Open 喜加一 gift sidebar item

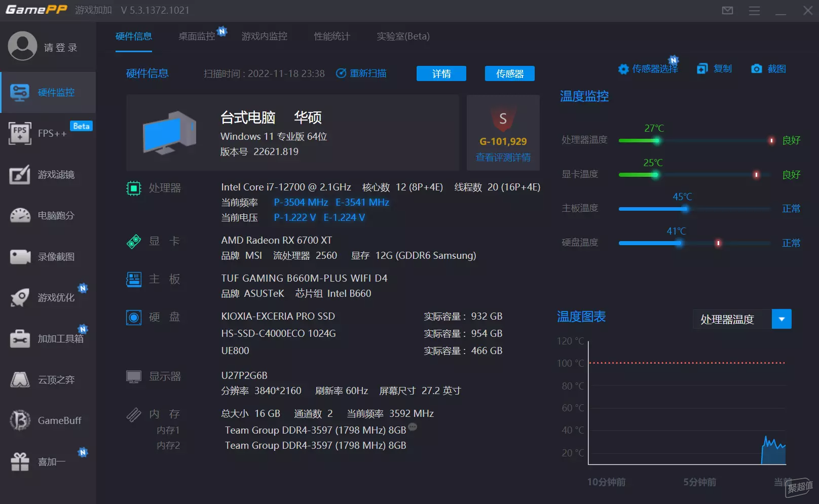pos(48,461)
